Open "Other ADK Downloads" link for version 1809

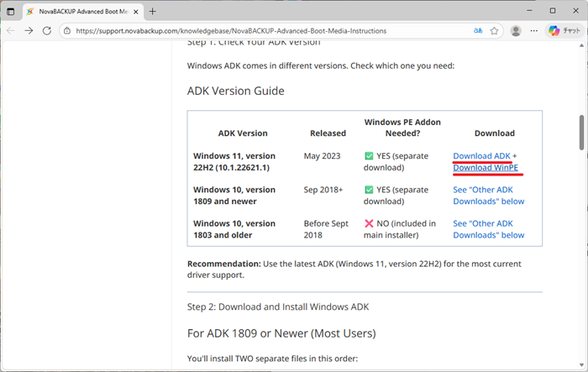tap(488, 196)
